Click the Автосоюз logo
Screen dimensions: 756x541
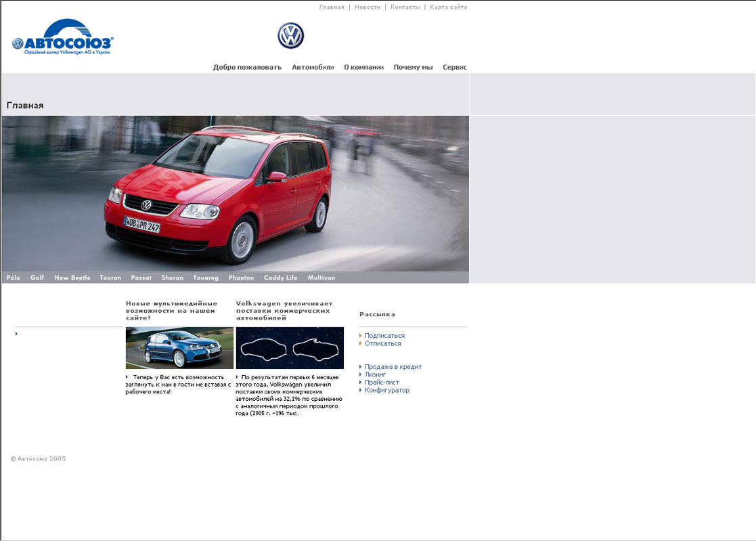click(x=63, y=37)
